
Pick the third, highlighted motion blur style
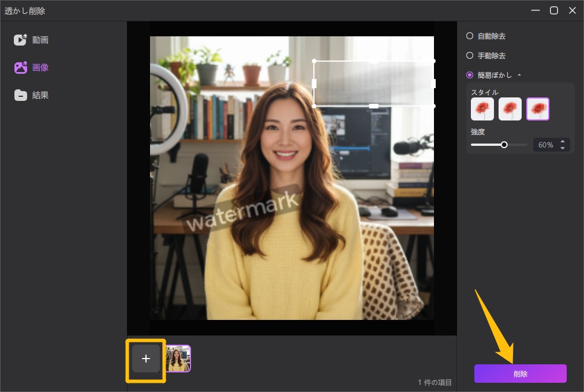coord(538,109)
